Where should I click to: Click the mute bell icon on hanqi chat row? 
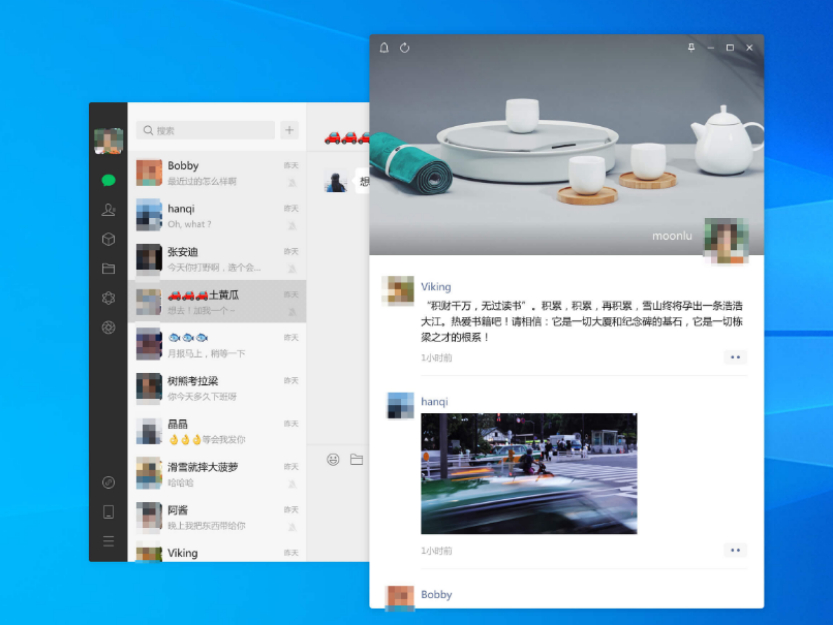tap(292, 225)
